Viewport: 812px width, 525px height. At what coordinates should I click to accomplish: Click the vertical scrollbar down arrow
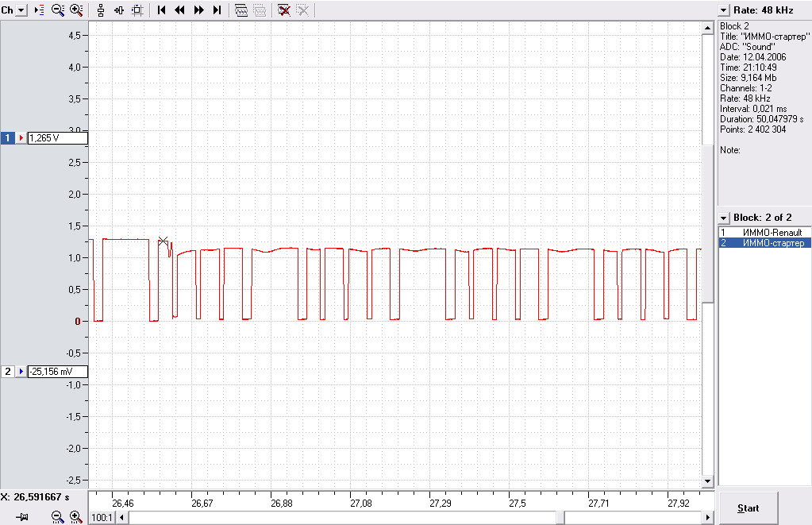click(x=708, y=481)
